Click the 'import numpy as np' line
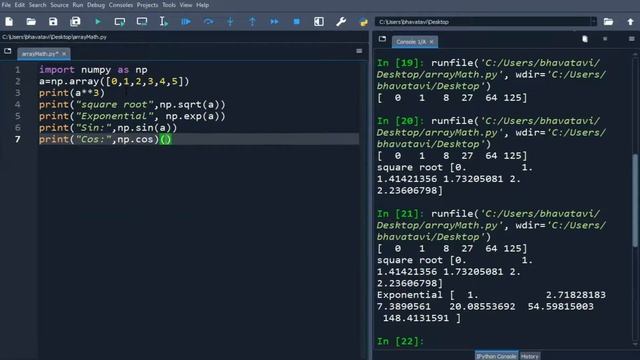 coord(93,70)
